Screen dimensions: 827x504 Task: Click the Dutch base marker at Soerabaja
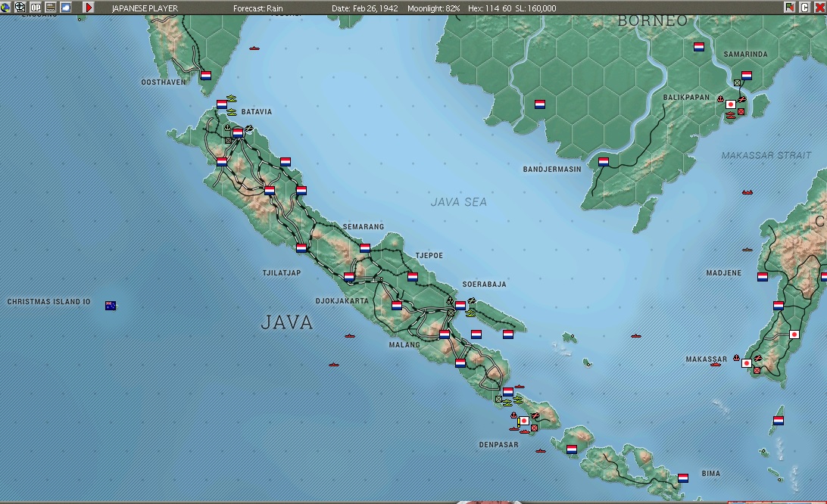460,306
